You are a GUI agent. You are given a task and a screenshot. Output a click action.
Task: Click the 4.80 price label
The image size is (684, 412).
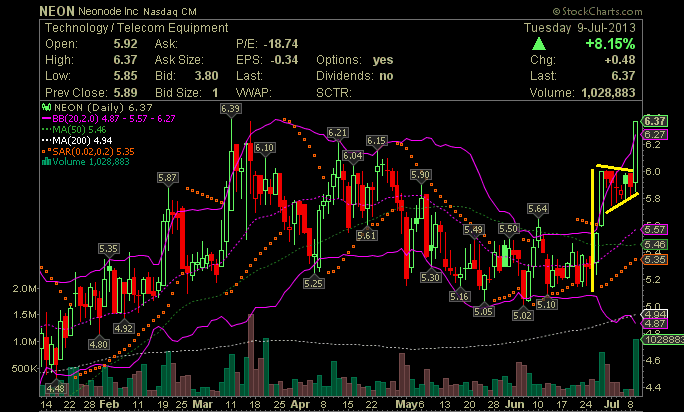[99, 344]
